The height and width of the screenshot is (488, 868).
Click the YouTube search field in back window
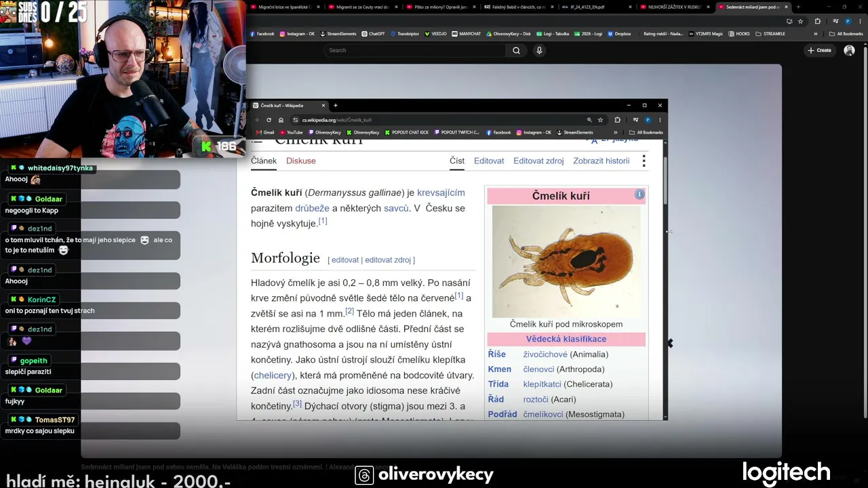(414, 50)
